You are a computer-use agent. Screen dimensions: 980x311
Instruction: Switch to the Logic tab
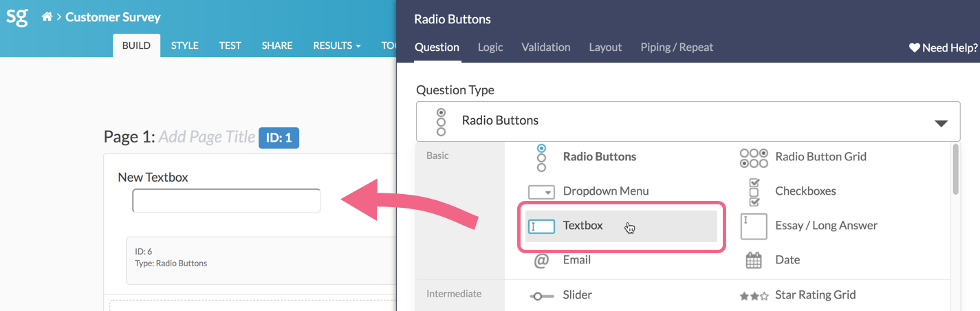point(490,47)
